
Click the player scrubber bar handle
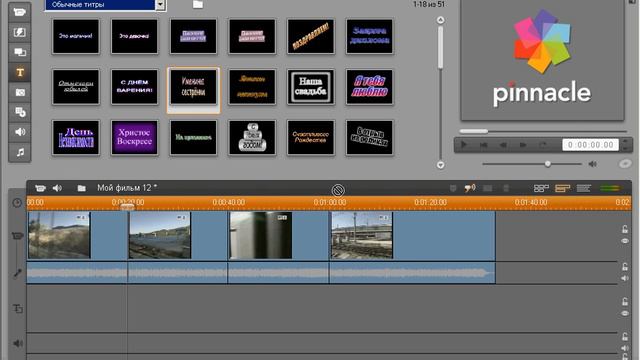pyautogui.click(x=473, y=131)
